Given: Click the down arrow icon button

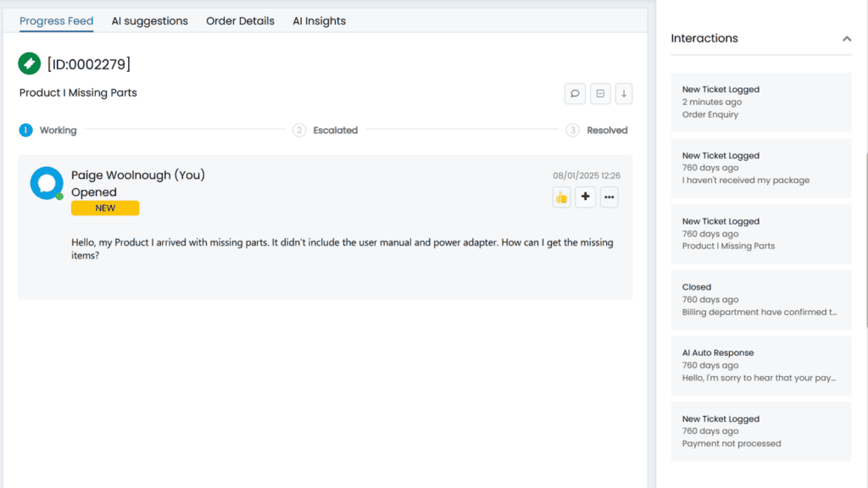Looking at the screenshot, I should pos(623,93).
